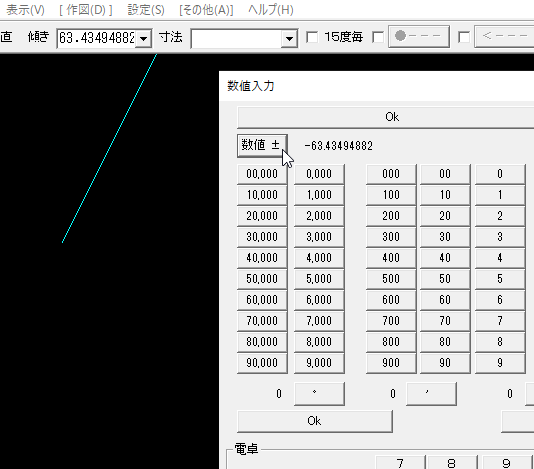Click the 3,000 number button
The height and width of the screenshot is (469, 534).
(x=319, y=237)
